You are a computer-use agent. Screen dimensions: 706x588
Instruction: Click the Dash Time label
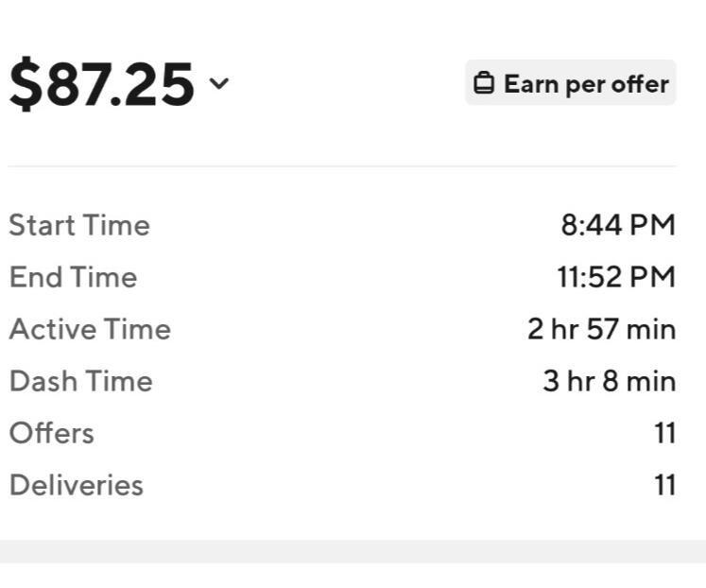tap(81, 381)
